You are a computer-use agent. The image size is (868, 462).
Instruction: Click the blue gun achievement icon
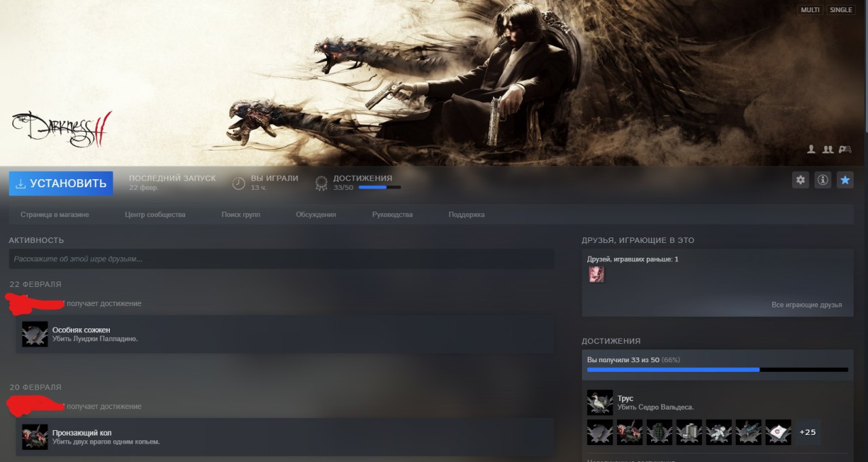pos(749,432)
